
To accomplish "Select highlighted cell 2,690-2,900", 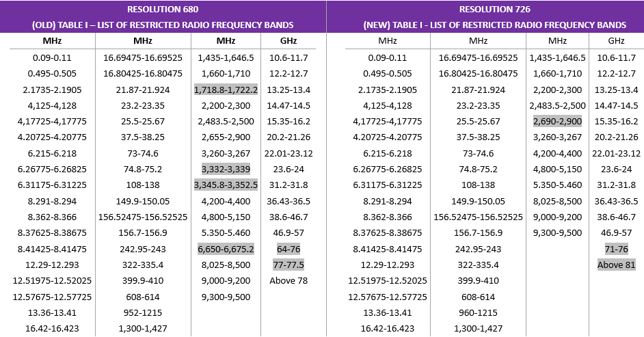I will pyautogui.click(x=557, y=122).
